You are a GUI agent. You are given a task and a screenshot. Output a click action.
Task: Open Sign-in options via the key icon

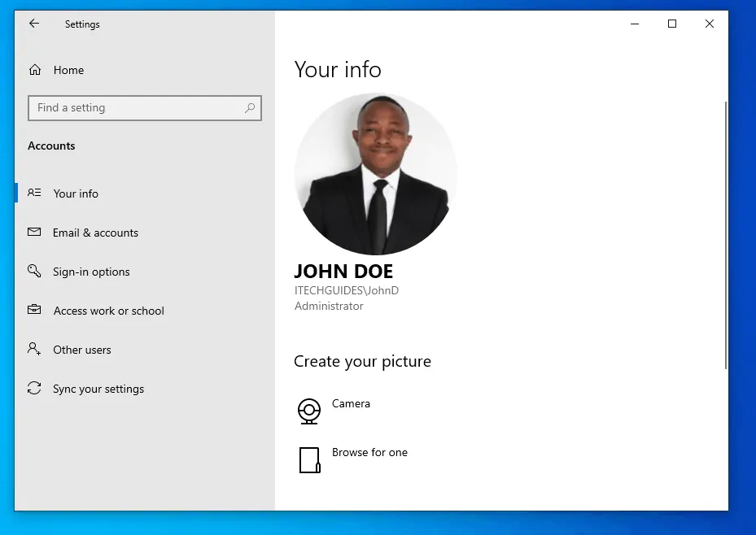pyautogui.click(x=34, y=272)
